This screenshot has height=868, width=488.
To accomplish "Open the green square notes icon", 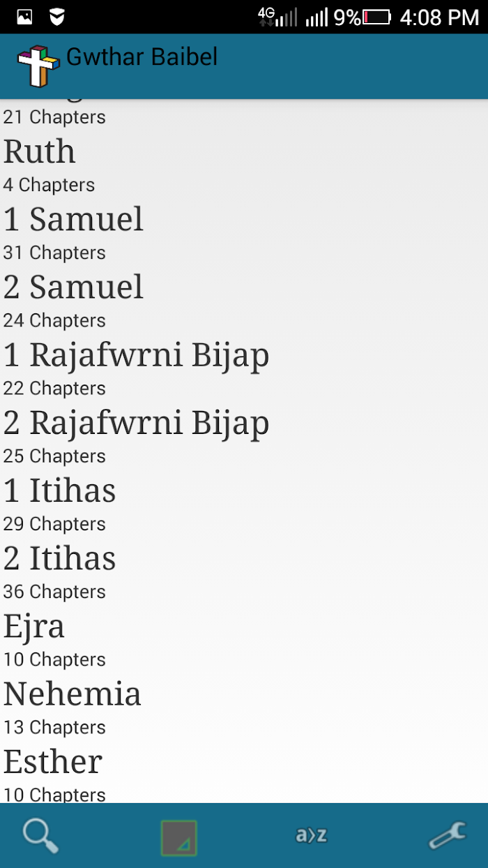I will (179, 837).
